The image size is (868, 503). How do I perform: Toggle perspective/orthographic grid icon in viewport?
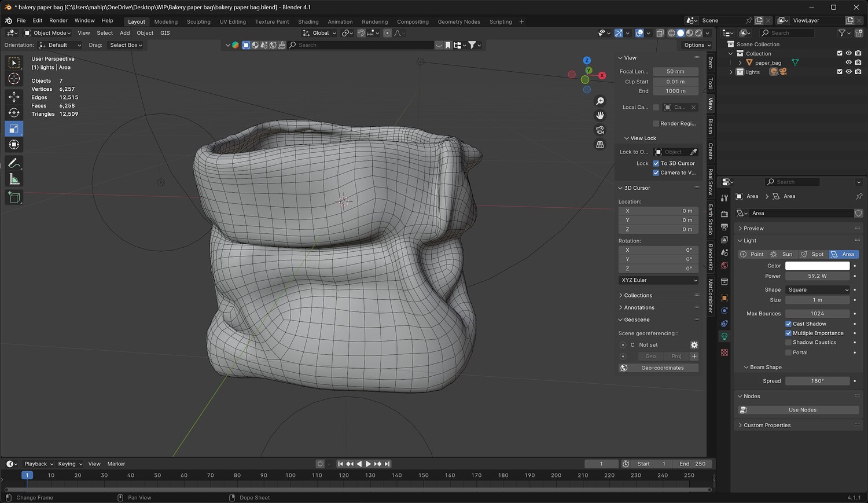click(600, 144)
